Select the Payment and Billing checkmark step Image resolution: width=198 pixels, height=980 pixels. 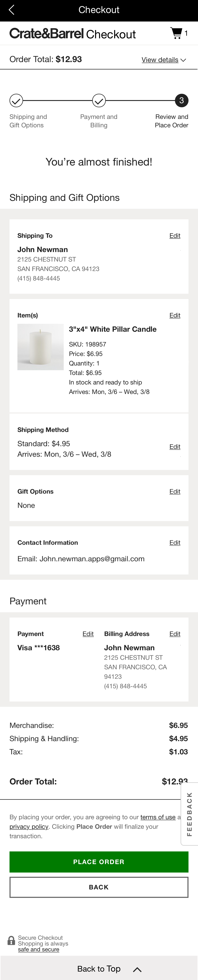click(99, 101)
